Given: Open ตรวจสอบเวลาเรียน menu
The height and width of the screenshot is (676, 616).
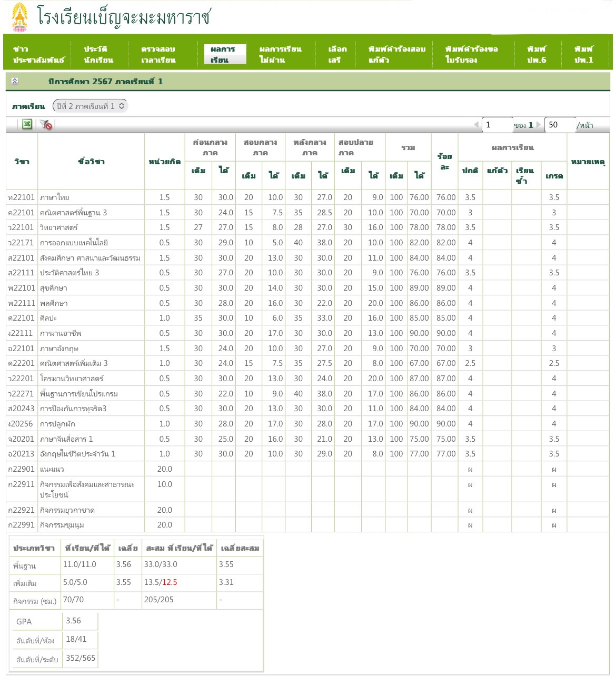Looking at the screenshot, I should tap(158, 54).
